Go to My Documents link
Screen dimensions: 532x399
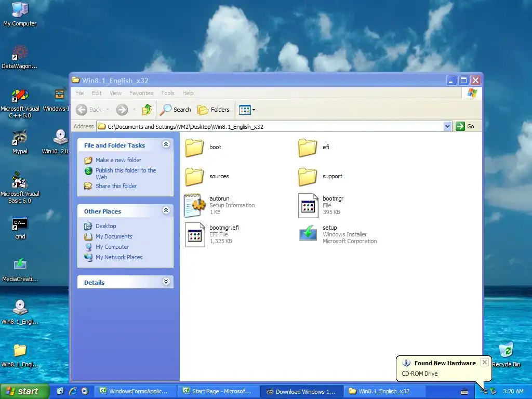tap(114, 236)
